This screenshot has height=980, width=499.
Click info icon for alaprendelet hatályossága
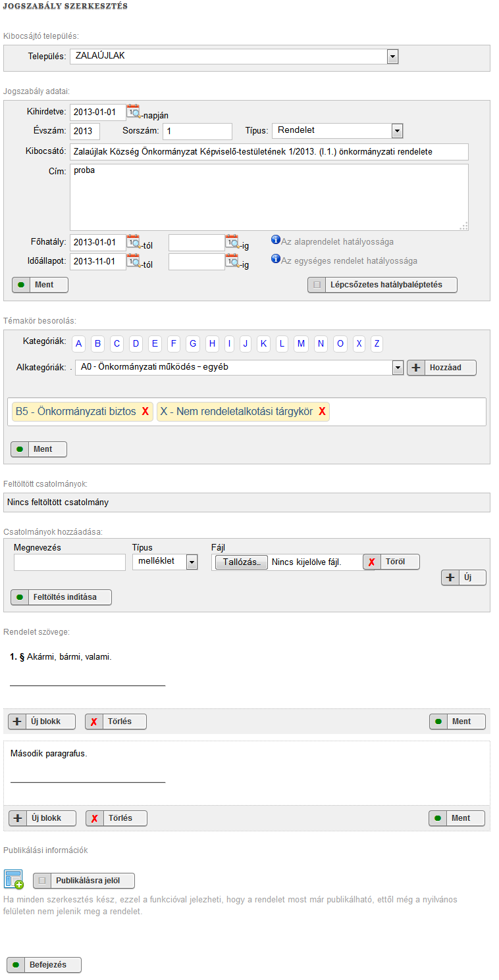pyautogui.click(x=276, y=240)
